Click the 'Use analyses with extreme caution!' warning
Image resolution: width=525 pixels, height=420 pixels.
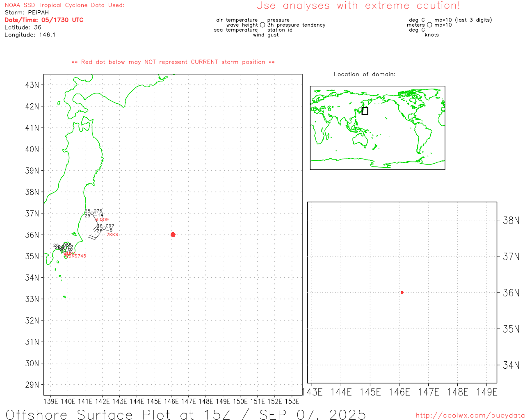(x=358, y=5)
